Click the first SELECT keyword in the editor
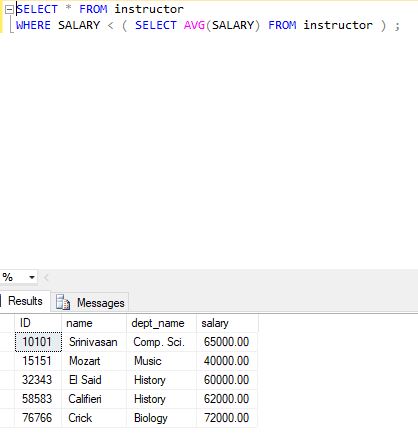This screenshot has height=447, width=418. coord(37,9)
